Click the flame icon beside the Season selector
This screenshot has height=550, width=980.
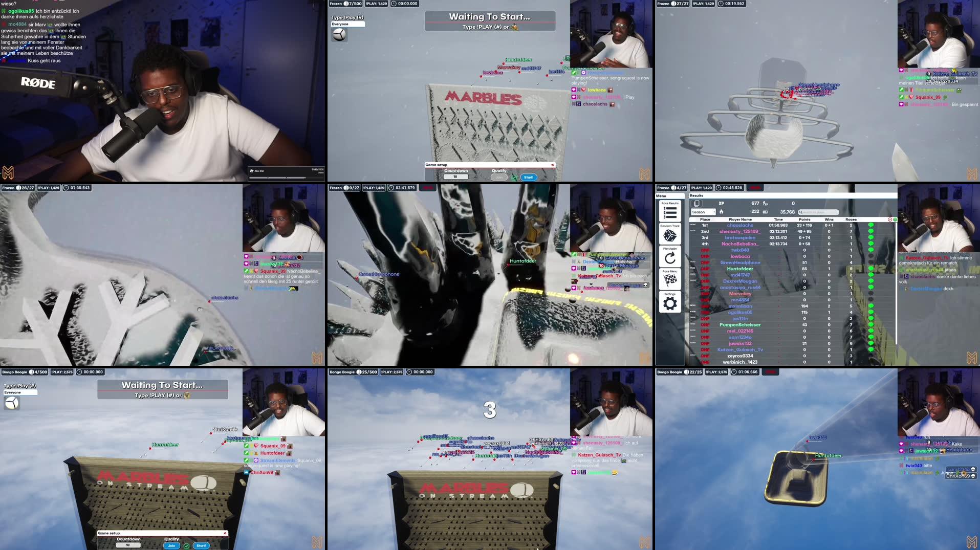coord(721,212)
